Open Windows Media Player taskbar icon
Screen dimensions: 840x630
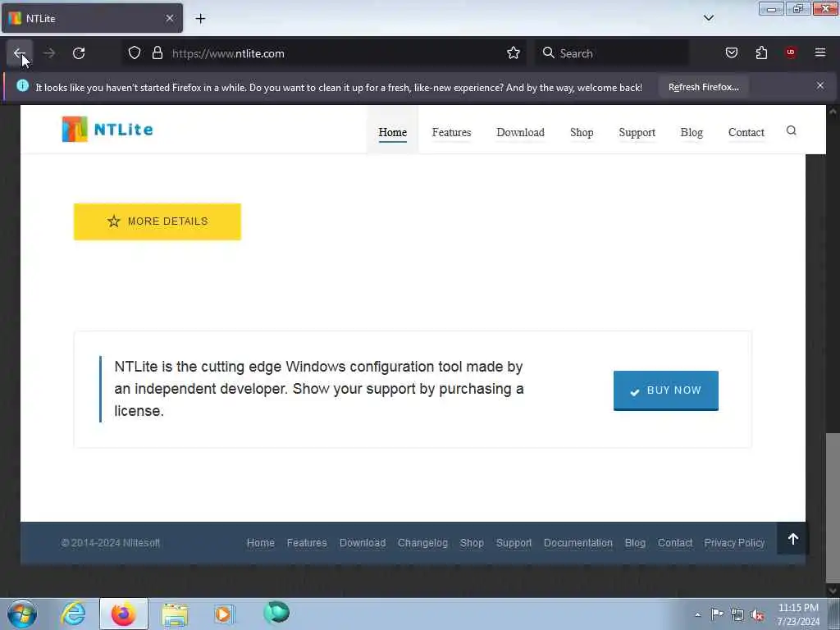[224, 614]
